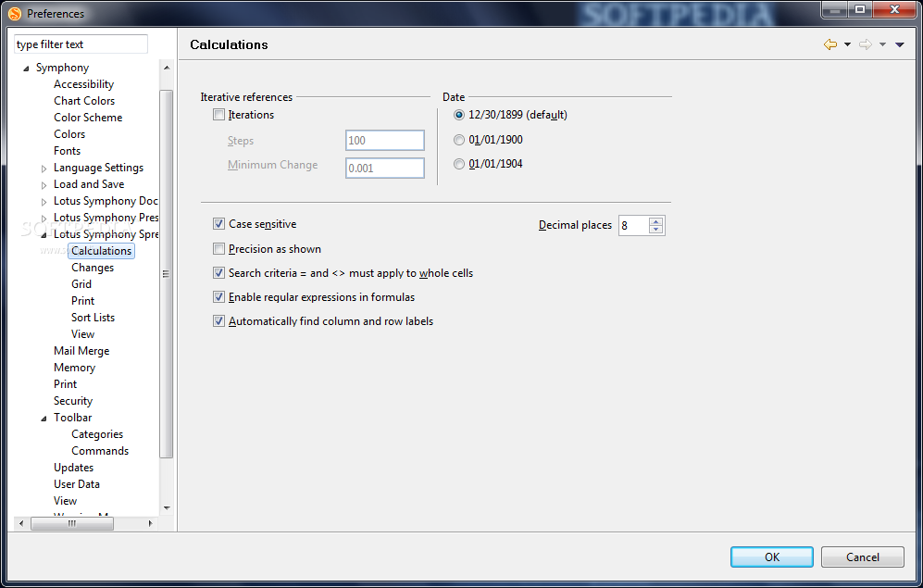The width and height of the screenshot is (923, 588).
Task: Toggle Automatically find column and row labels
Action: click(219, 321)
